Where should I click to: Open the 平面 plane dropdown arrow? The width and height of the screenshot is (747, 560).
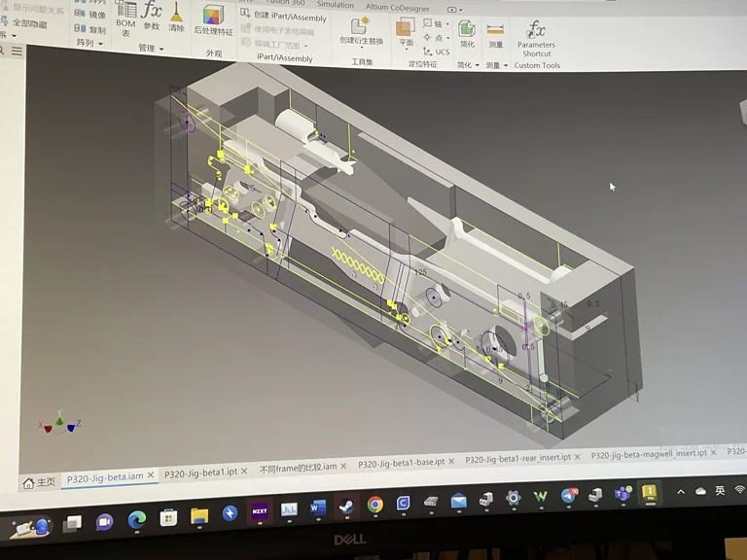click(406, 49)
